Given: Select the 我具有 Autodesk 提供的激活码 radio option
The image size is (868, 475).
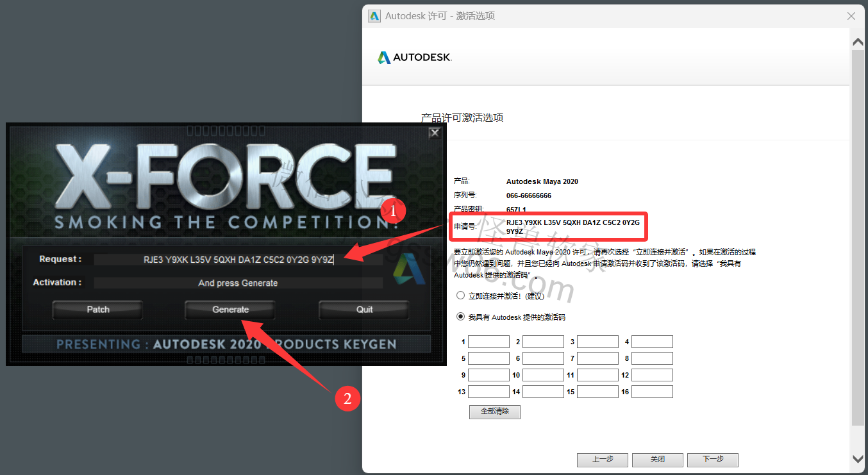Looking at the screenshot, I should 460,317.
